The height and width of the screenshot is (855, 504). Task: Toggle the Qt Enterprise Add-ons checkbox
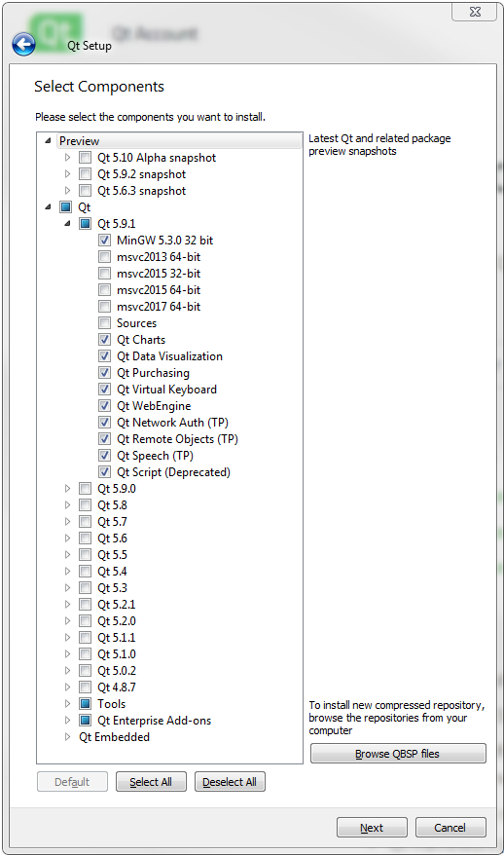point(85,721)
